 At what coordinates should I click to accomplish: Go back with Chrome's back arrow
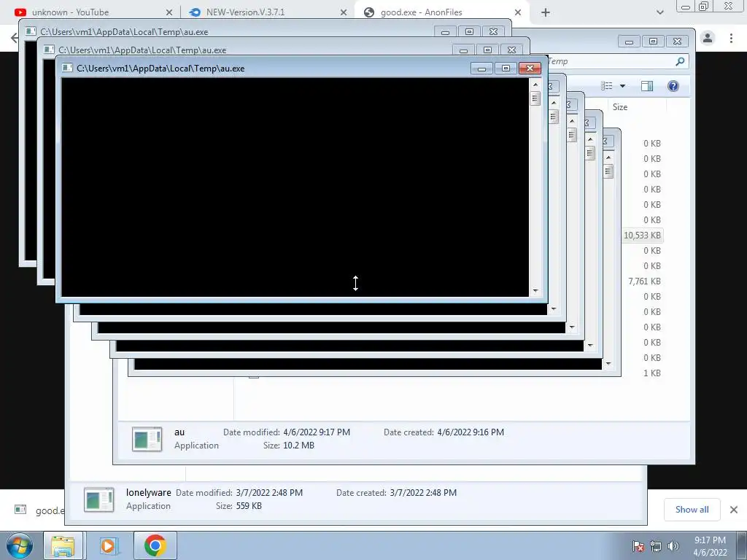click(x=15, y=38)
